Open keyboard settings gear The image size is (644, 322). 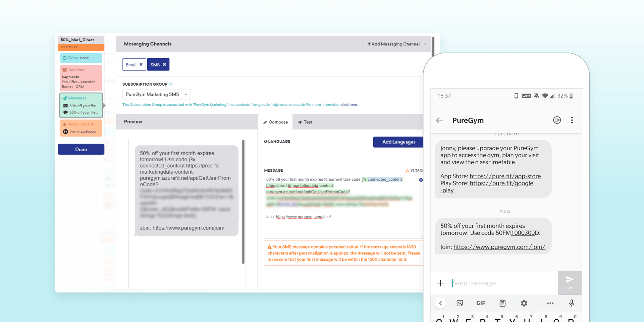(524, 303)
